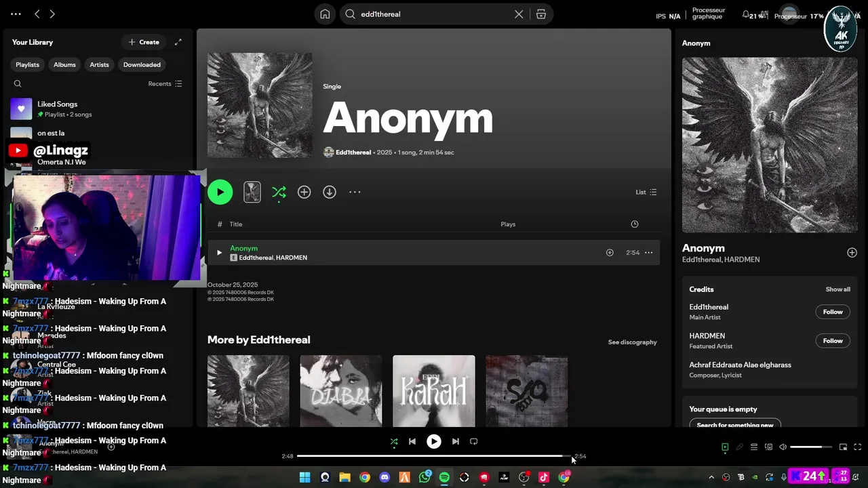Click the album preview thumbnail beside play
This screenshot has width=868, height=488.
pyautogui.click(x=252, y=192)
